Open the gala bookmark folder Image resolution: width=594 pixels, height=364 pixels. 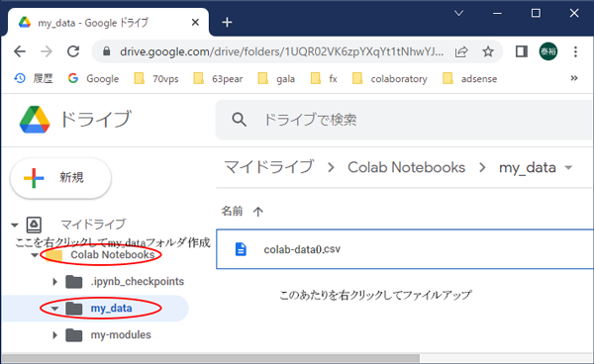point(276,79)
